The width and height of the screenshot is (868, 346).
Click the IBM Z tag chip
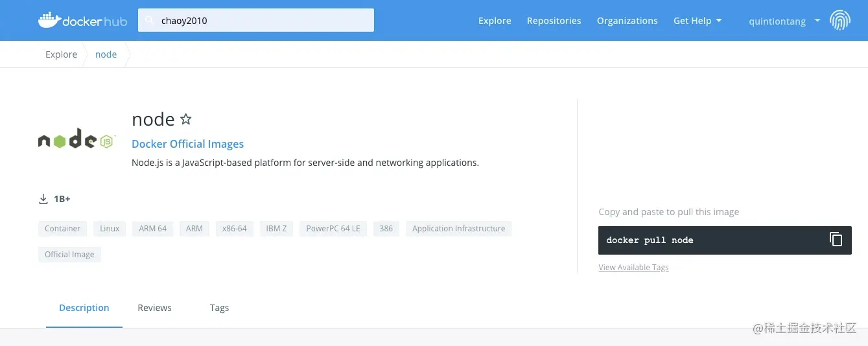pos(276,229)
